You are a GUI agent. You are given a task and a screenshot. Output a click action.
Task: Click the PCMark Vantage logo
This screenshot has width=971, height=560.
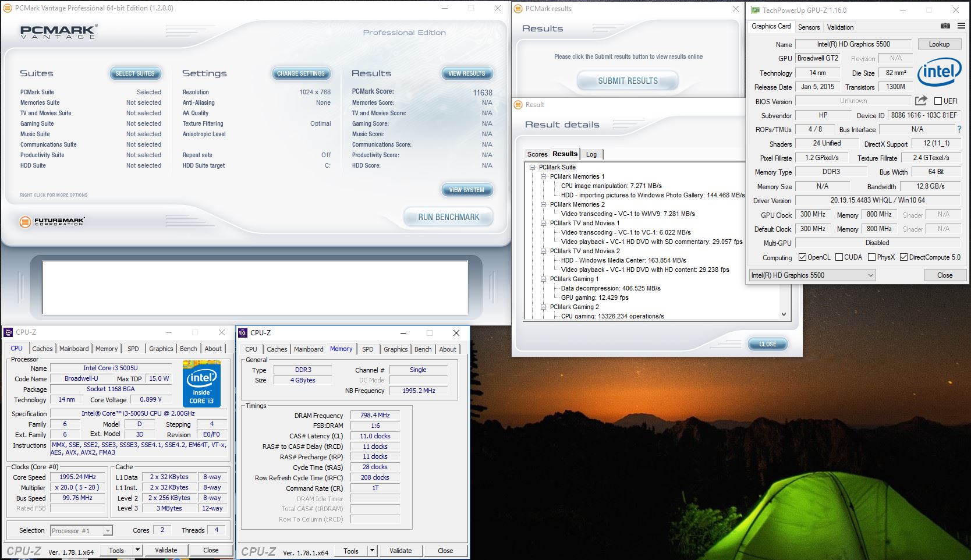coord(59,31)
